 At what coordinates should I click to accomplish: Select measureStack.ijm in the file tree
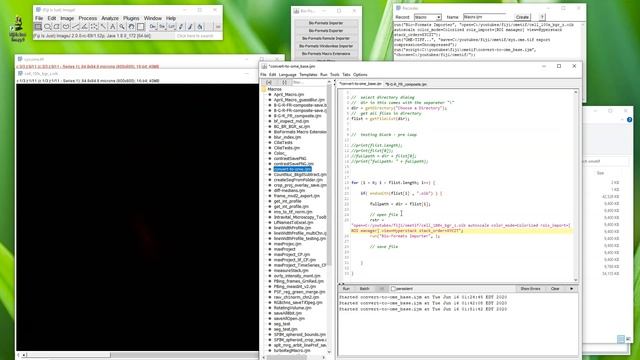click(291, 270)
